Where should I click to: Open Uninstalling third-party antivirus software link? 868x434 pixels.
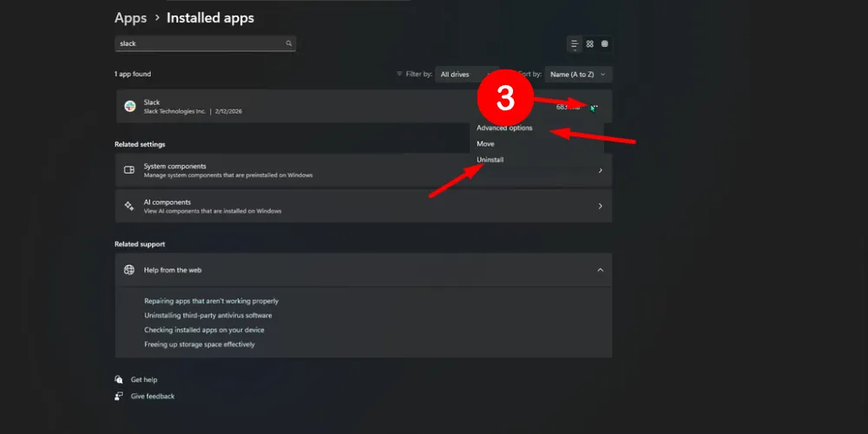[208, 316]
